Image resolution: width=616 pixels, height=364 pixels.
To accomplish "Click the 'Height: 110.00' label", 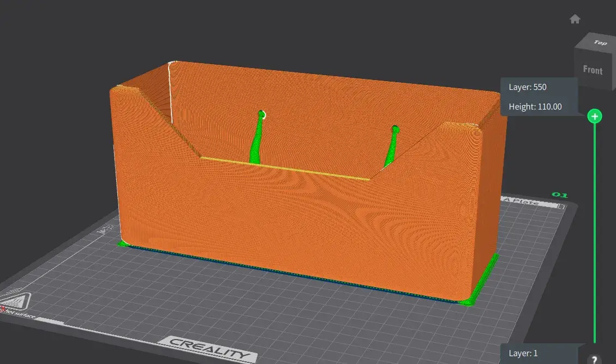I will (x=535, y=107).
